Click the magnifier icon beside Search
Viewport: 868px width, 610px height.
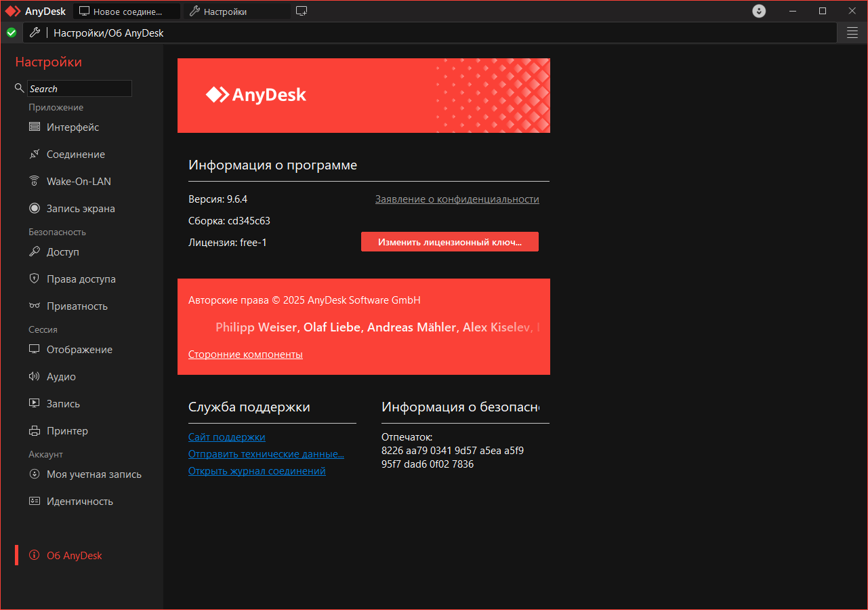pos(20,88)
